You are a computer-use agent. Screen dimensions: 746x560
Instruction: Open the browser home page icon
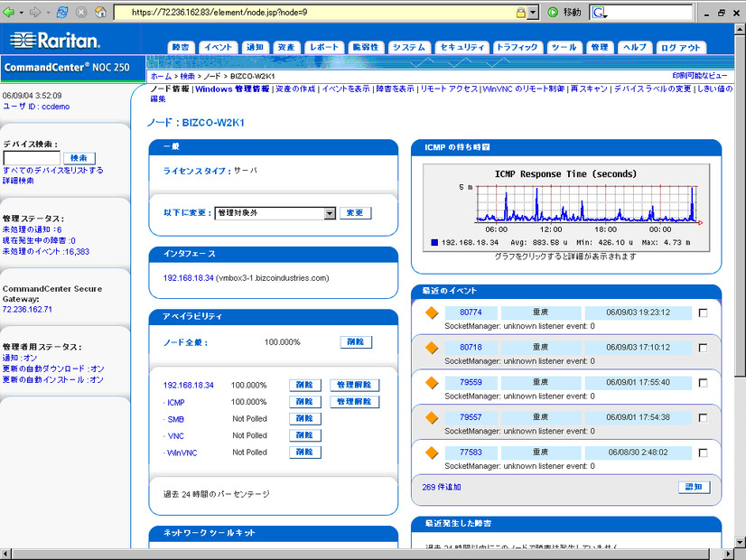[100, 12]
